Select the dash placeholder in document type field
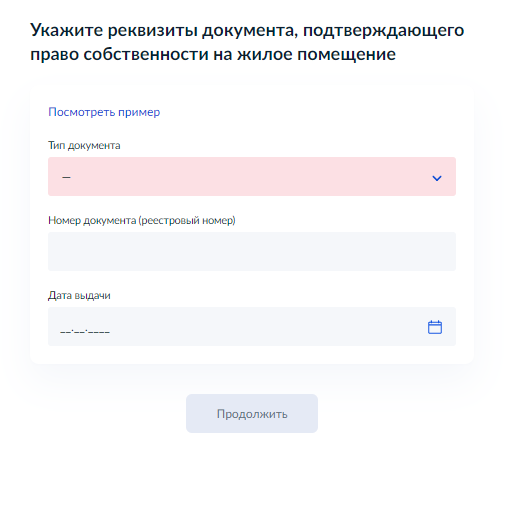Viewport: 506px width, 512px height. pyautogui.click(x=66, y=177)
